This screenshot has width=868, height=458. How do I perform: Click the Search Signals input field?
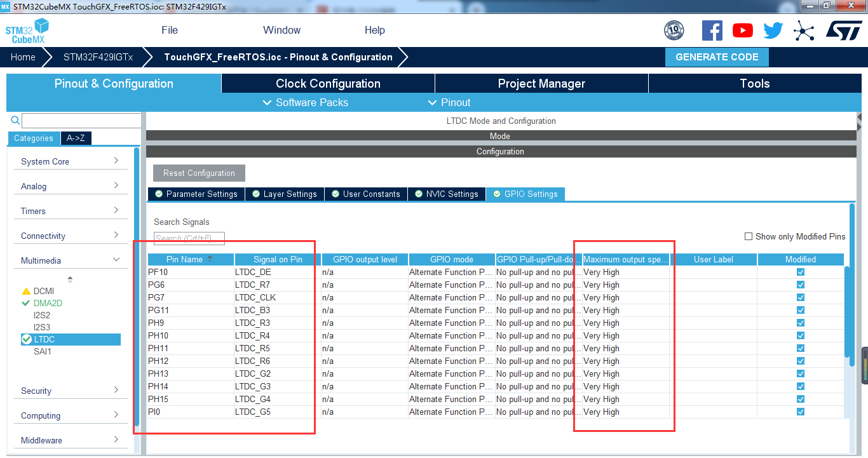tap(189, 238)
